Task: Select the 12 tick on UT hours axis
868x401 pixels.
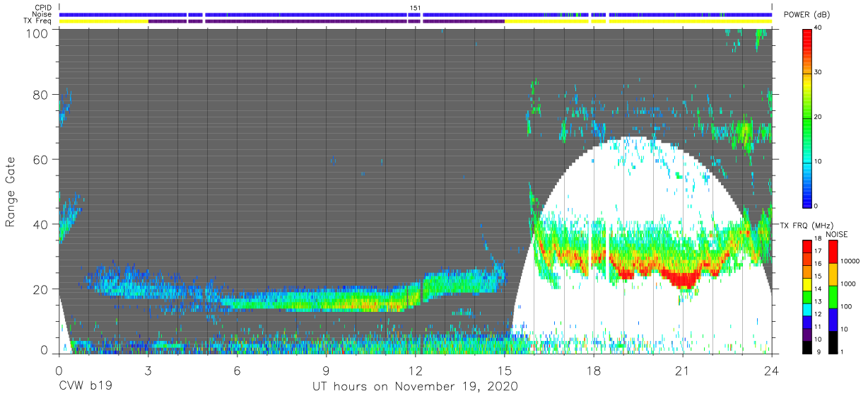Action: click(415, 370)
